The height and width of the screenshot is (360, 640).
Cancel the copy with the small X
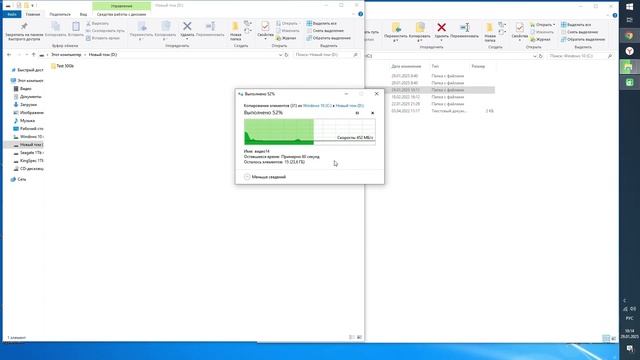coord(372,113)
